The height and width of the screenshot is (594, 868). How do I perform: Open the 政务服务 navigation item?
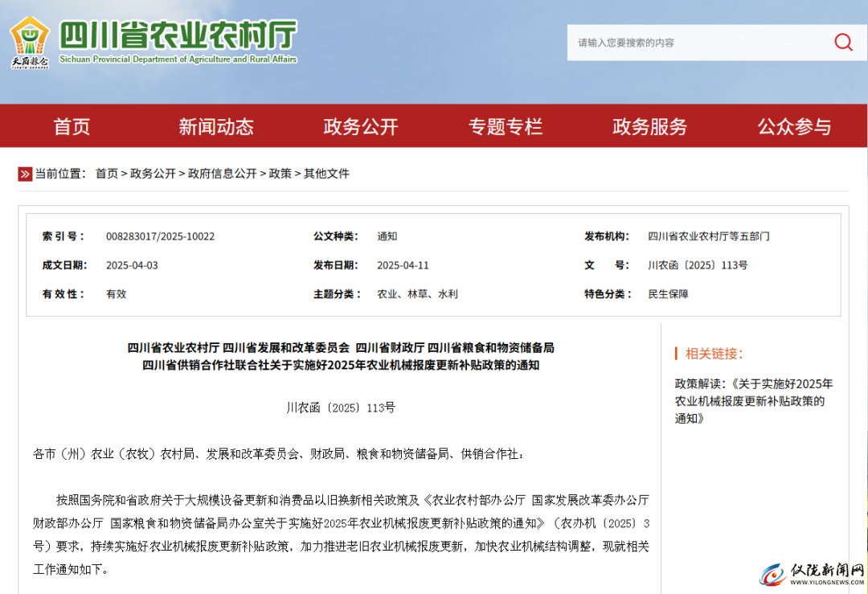pos(650,127)
